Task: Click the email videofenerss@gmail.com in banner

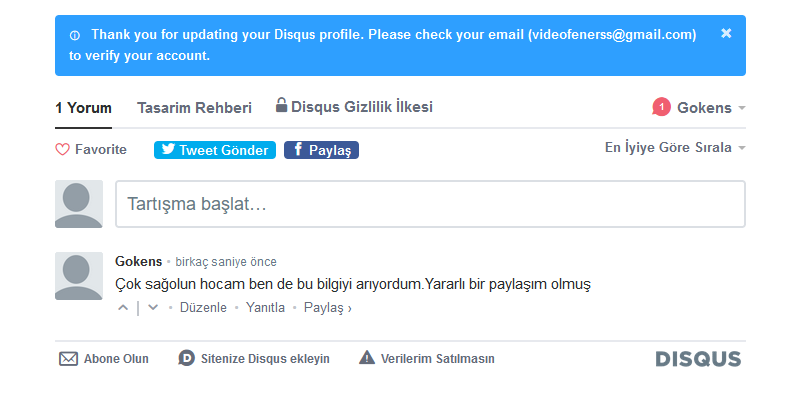Action: pos(612,35)
